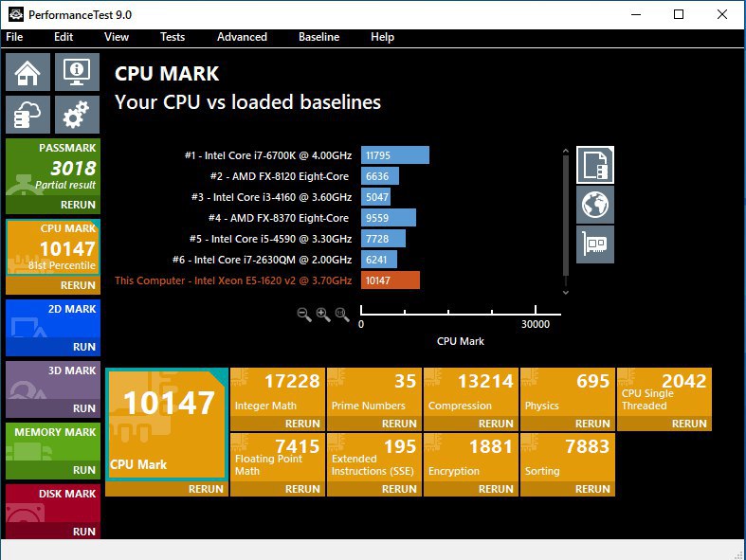This screenshot has width=746, height=560.
Task: Rerun the CPU Single Threaded test
Action: coord(664,424)
